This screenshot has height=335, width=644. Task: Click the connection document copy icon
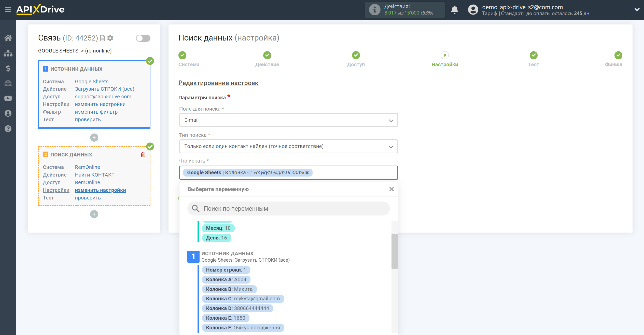click(x=103, y=38)
